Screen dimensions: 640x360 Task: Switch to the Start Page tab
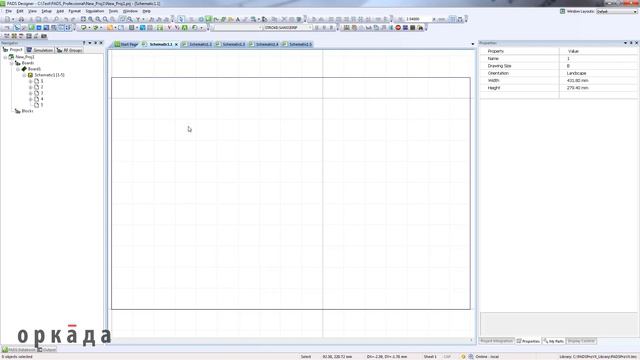tap(127, 44)
